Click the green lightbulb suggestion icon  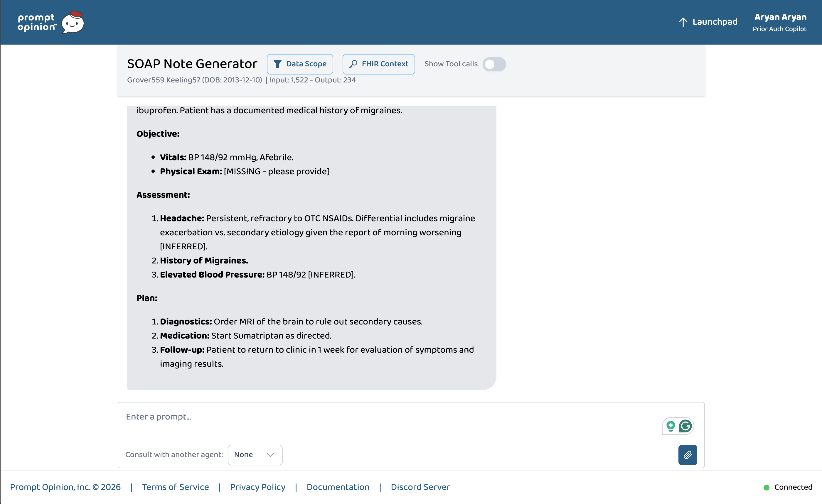[671, 426]
